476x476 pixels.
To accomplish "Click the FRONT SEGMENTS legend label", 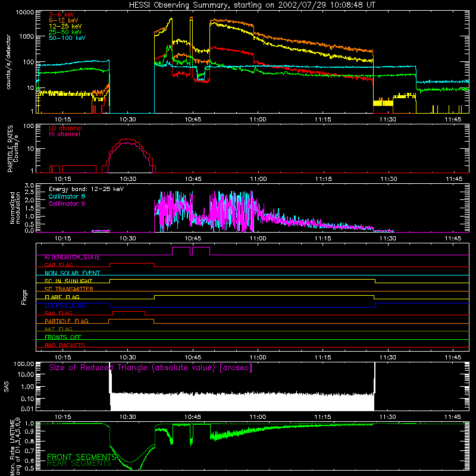I will 82,457.
